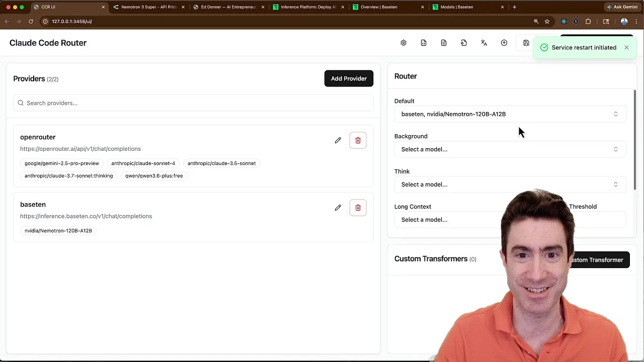This screenshot has height=362, width=644.
Task: Open the Default model dropdown
Action: click(510, 114)
